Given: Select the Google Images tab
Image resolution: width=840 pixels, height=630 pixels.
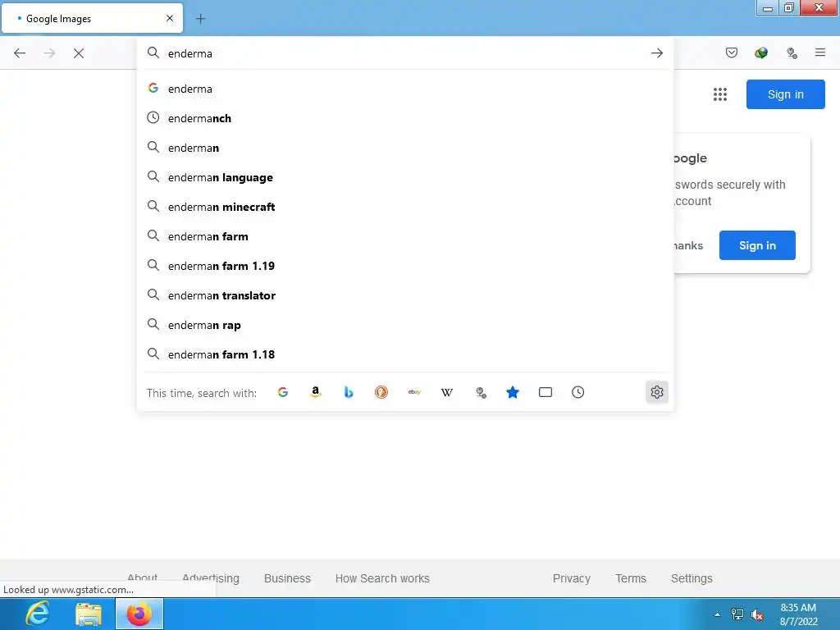Looking at the screenshot, I should point(92,18).
